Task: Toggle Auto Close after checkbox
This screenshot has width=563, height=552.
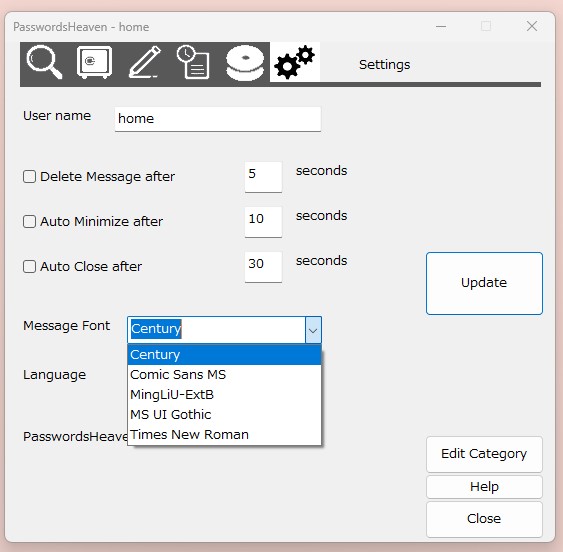Action: pos(29,266)
